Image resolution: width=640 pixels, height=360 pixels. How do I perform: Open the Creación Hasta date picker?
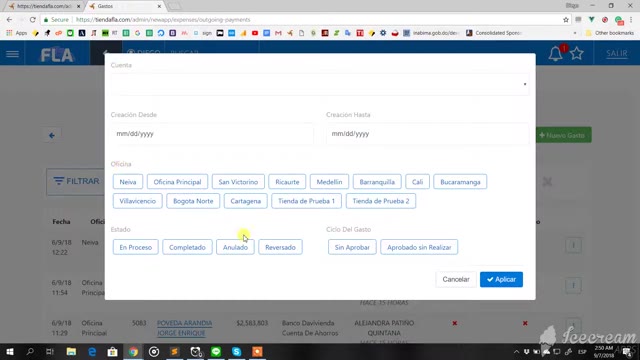427,134
